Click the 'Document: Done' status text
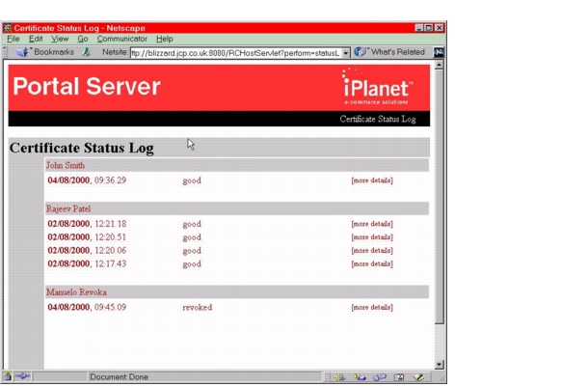The image size is (588, 387). 119,376
